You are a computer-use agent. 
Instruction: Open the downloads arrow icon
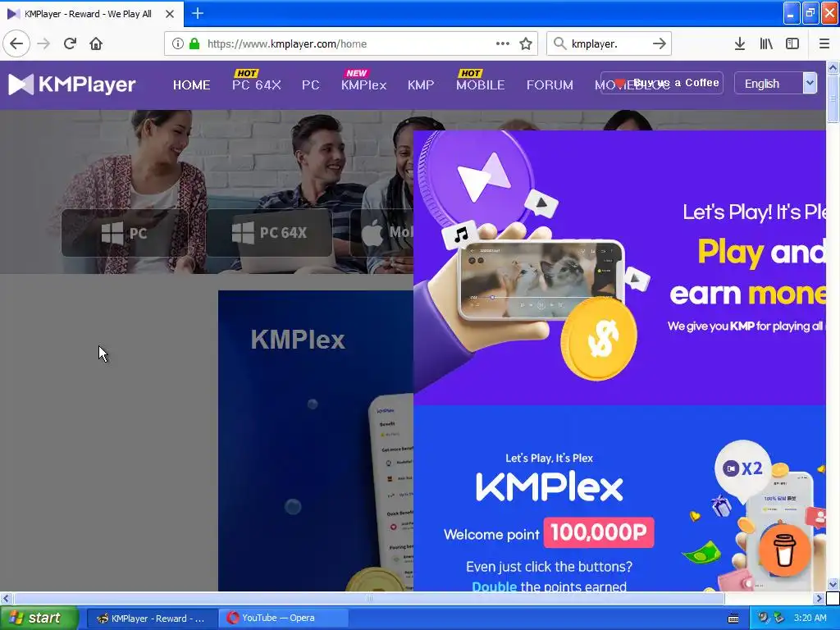tap(740, 43)
